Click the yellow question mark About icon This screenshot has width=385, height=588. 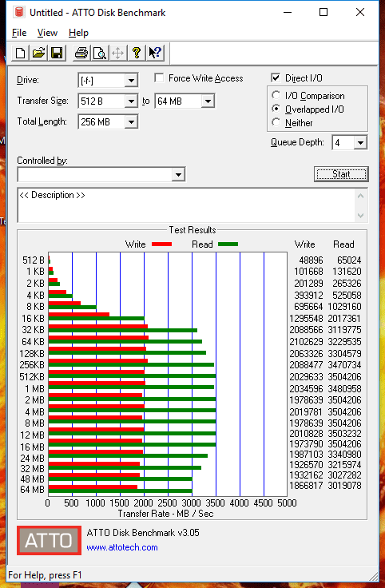pyautogui.click(x=136, y=53)
